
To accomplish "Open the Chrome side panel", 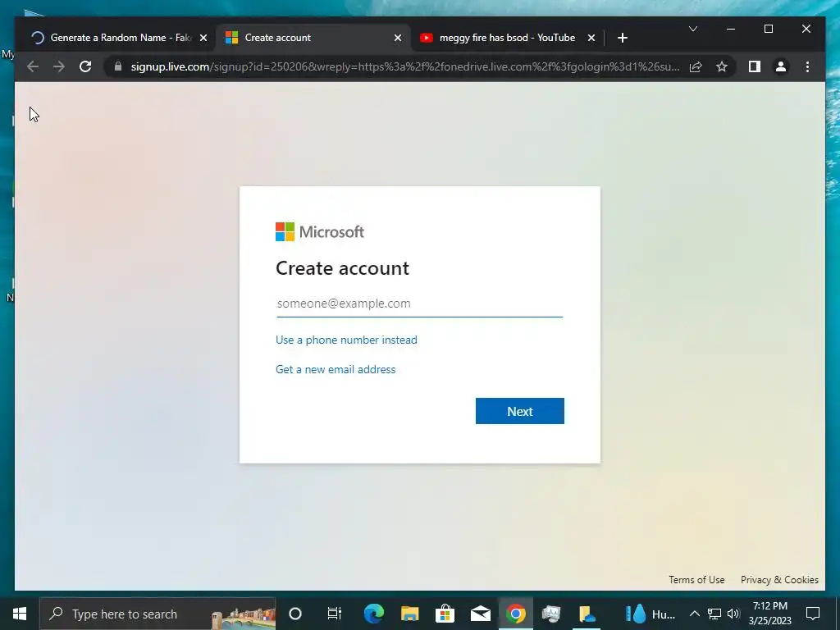I will click(x=755, y=66).
